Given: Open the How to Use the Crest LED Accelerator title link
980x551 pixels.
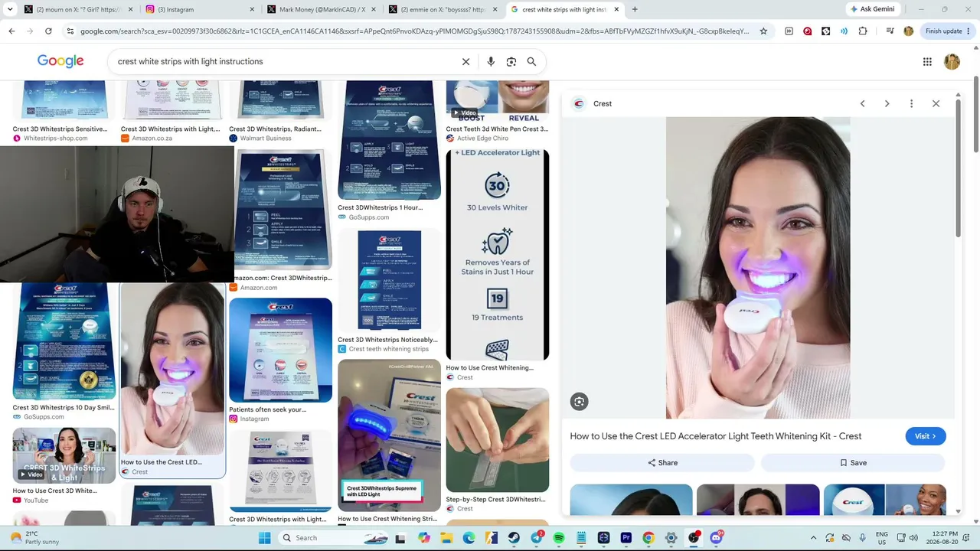Looking at the screenshot, I should tap(716, 436).
